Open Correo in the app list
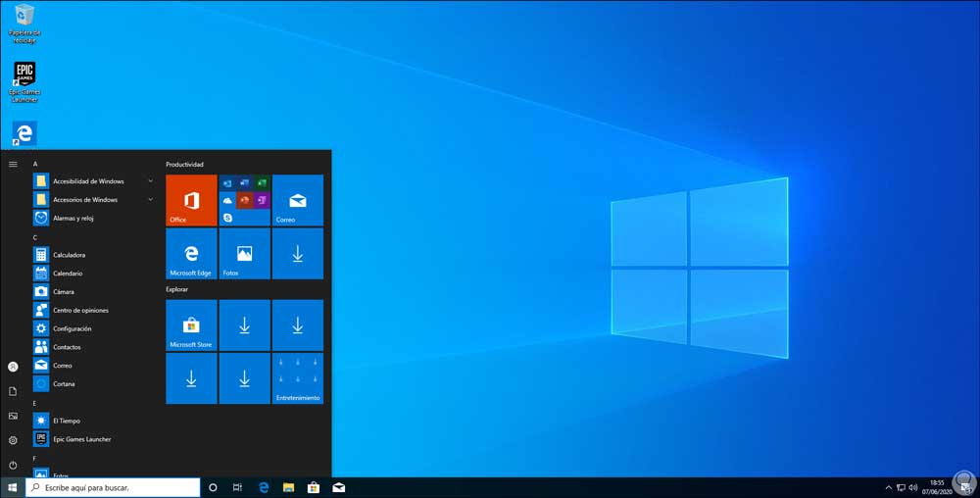The height and width of the screenshot is (498, 980). pyautogui.click(x=94, y=366)
